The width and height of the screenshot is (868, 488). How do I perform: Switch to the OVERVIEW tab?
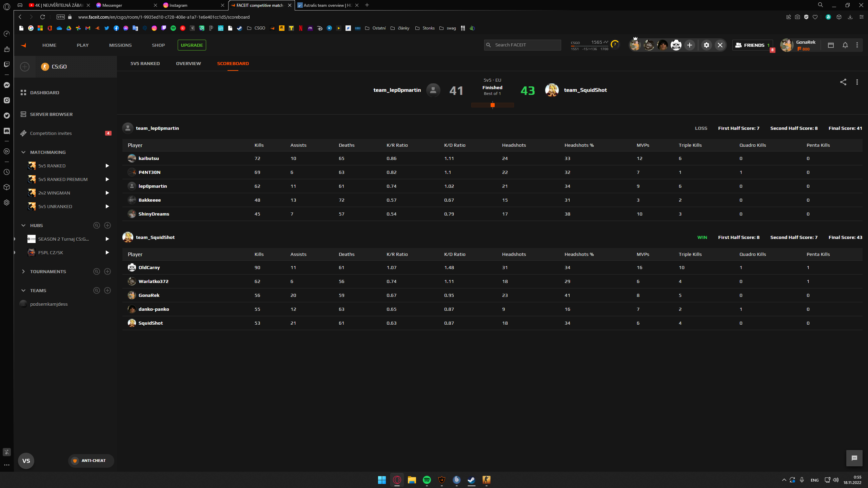tap(188, 63)
